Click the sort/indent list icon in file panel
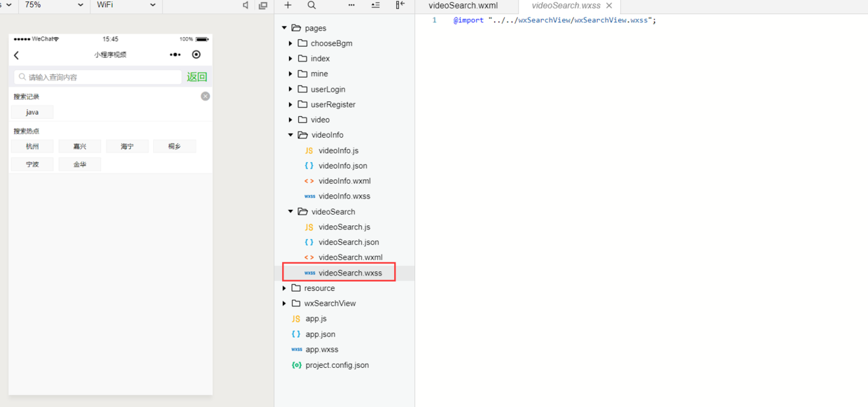868x407 pixels. tap(375, 5)
